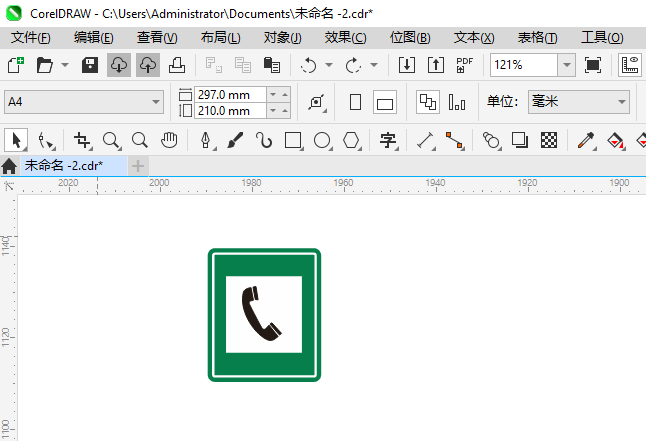This screenshot has width=646, height=441.
Task: Select the Crop tool
Action: click(x=82, y=140)
